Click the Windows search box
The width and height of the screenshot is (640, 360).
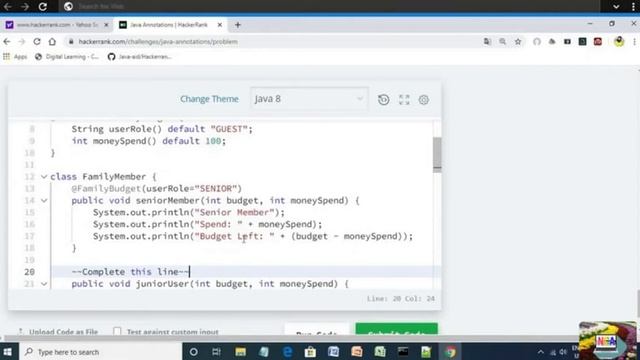pyautogui.click(x=100, y=352)
